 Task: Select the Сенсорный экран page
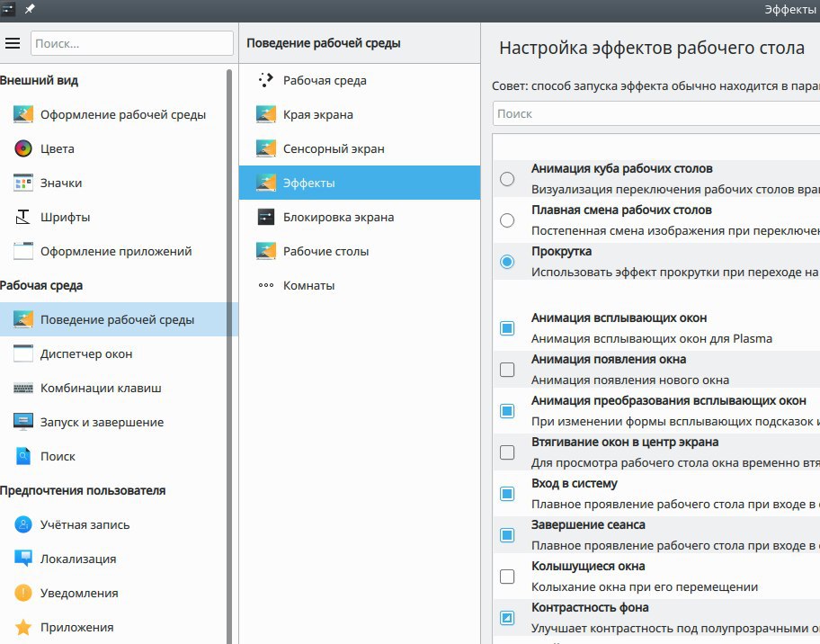(x=360, y=148)
